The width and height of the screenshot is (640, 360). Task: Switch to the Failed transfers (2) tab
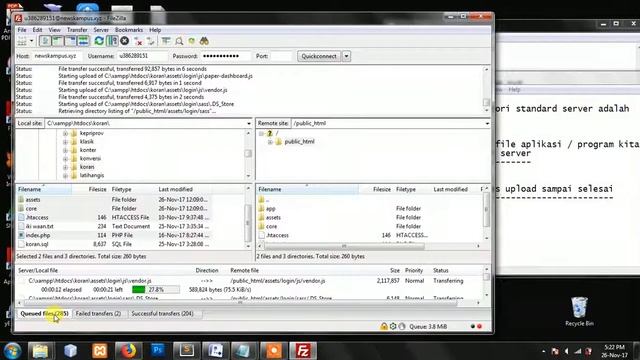[x=98, y=313]
